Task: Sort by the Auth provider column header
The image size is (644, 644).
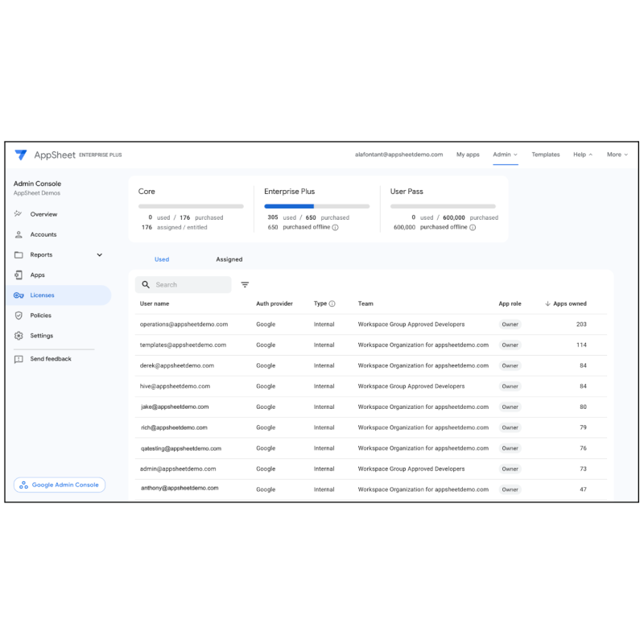Action: click(275, 304)
